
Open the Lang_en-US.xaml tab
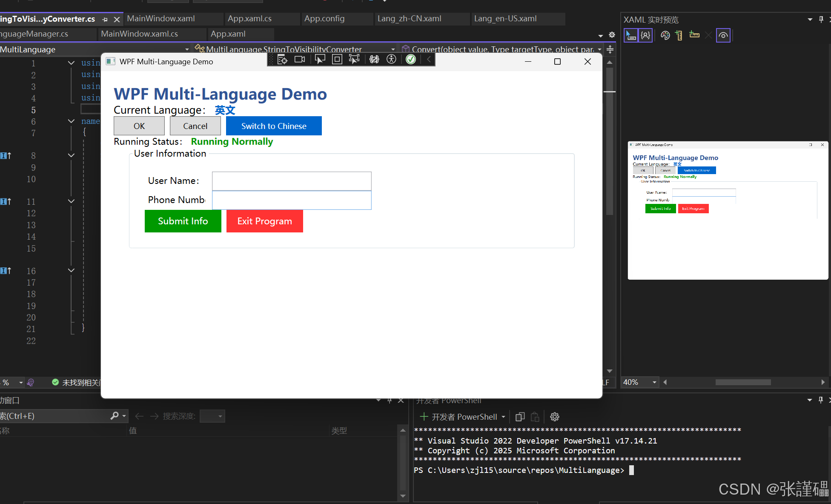click(505, 19)
